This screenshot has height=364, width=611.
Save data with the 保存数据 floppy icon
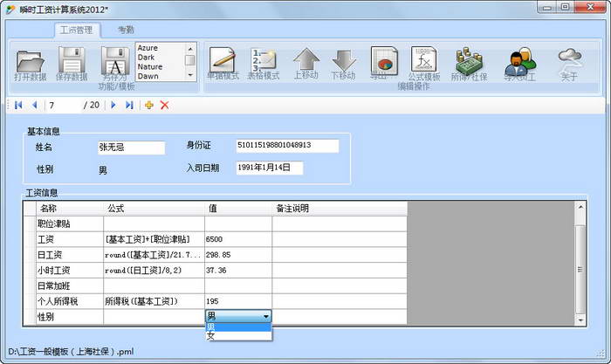point(72,65)
